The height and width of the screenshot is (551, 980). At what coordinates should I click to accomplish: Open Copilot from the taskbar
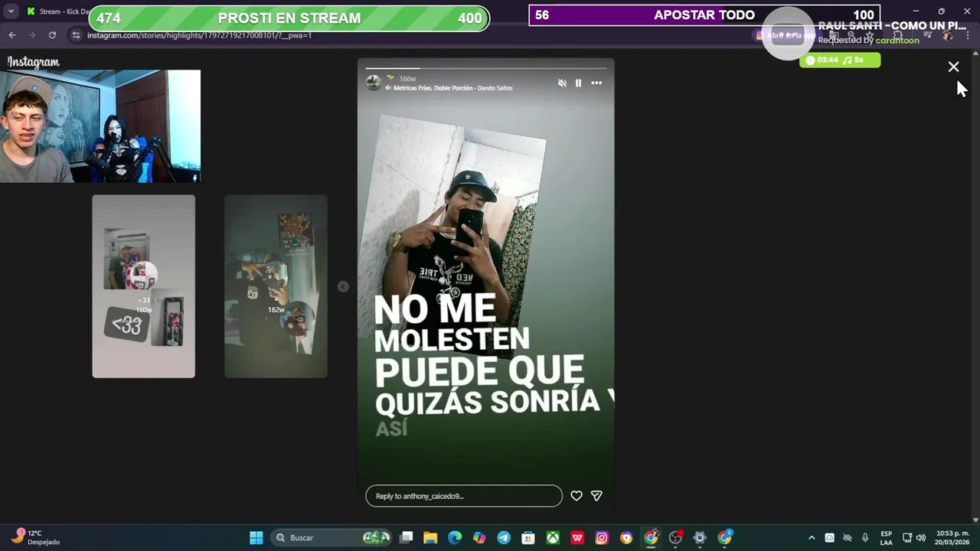point(479,537)
